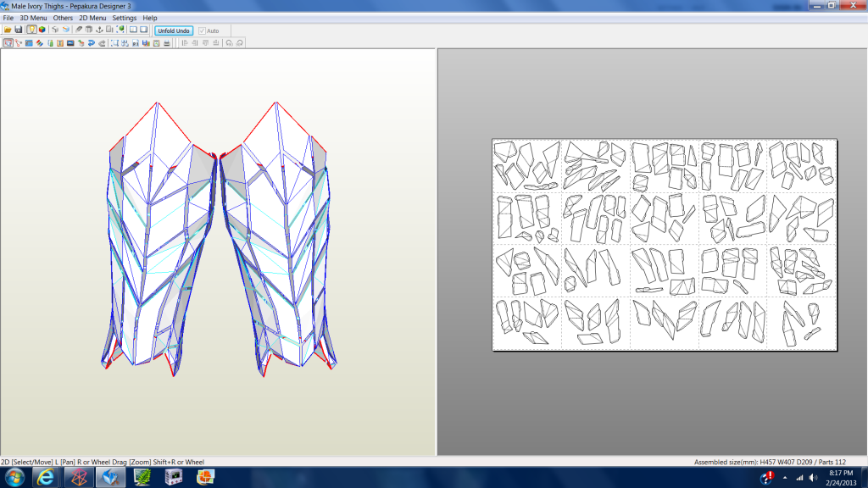The height and width of the screenshot is (488, 868).
Task: Switch to single window layout icon
Action: click(x=144, y=30)
